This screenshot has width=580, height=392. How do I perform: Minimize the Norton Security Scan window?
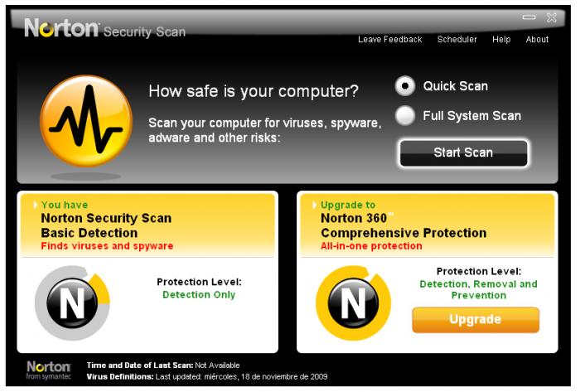[529, 17]
